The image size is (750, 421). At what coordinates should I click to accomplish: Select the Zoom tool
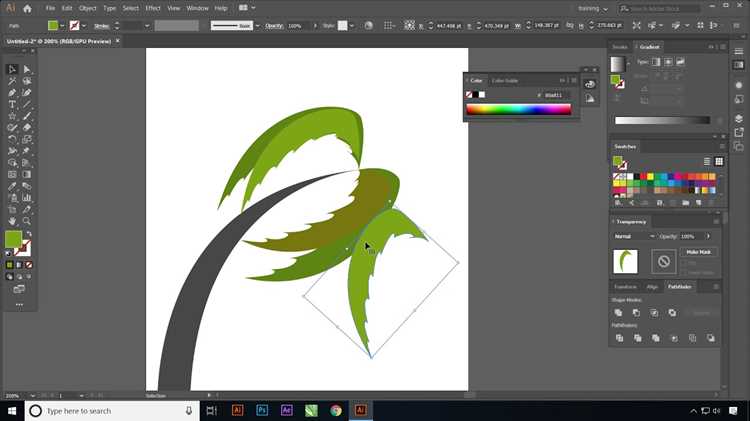[27, 221]
